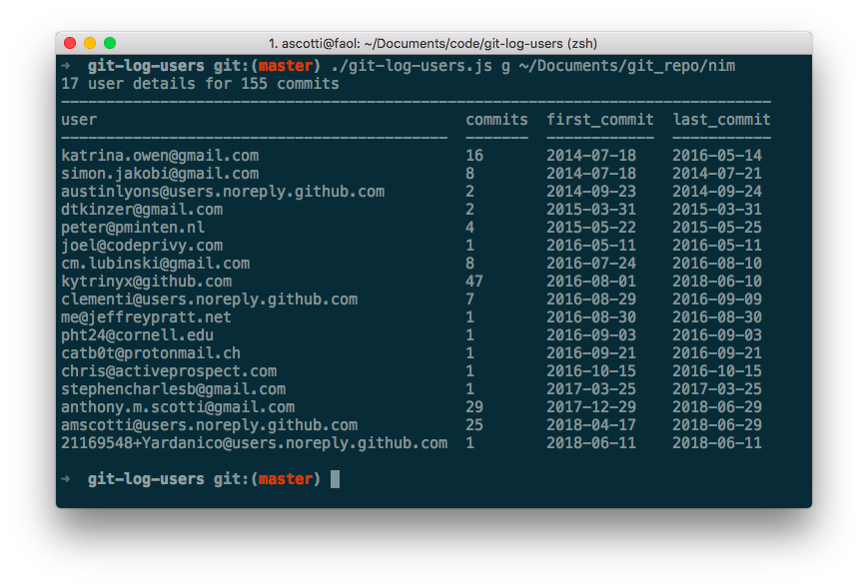The image size is (868, 588).
Task: Click the 'last_commit' column header
Action: [x=722, y=120]
